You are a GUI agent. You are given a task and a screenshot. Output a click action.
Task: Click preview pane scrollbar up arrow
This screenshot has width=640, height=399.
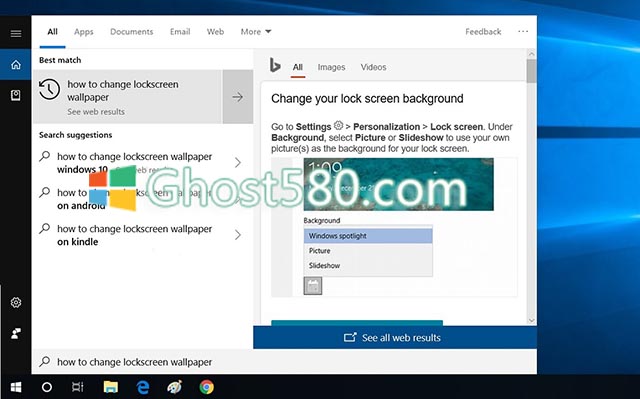click(x=531, y=54)
